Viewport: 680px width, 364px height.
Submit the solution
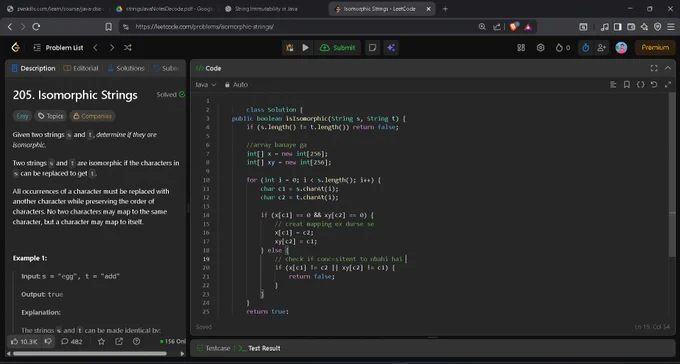(x=338, y=48)
